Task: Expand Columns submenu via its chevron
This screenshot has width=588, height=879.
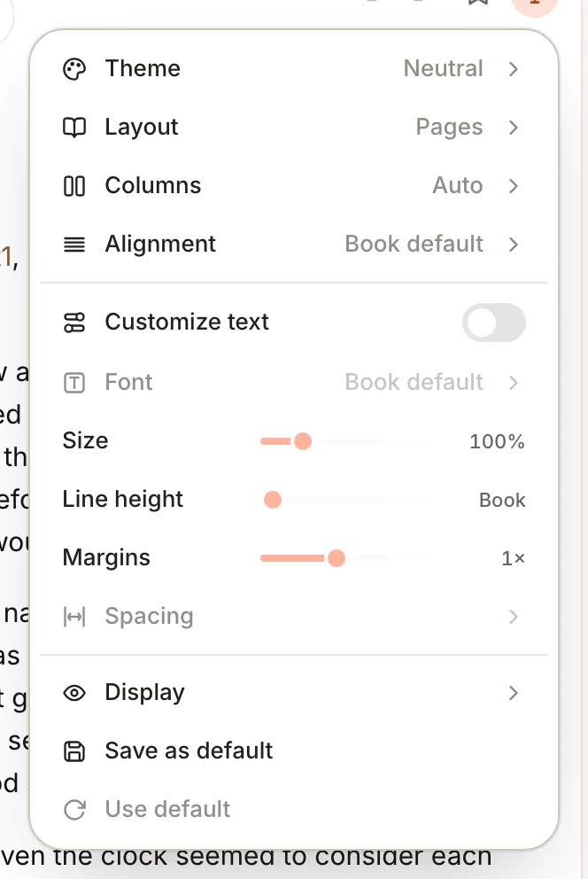Action: click(514, 186)
